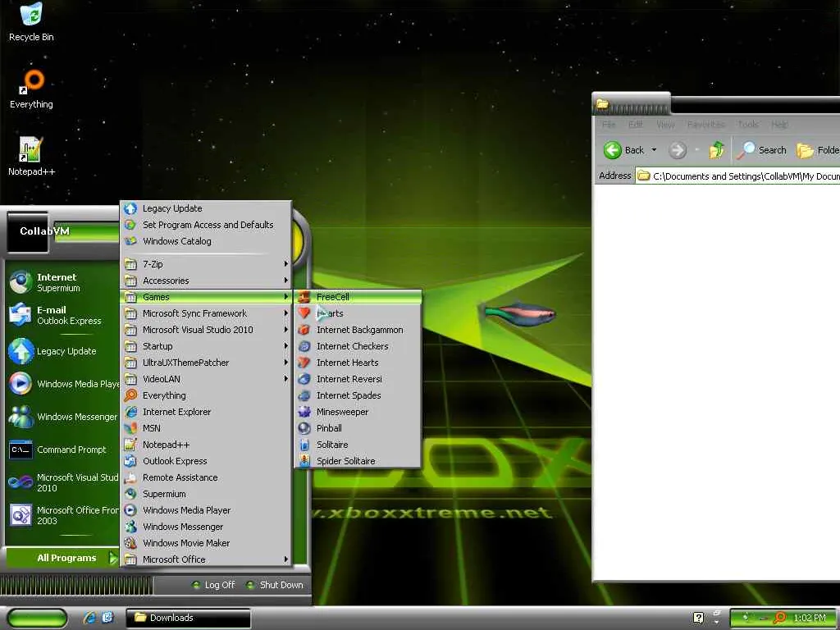Open Remote Assistance program entry
This screenshot has width=840, height=630.
[206, 478]
